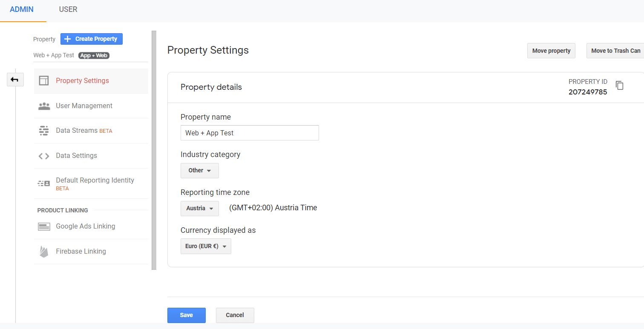Click the back arrow icon in sidebar

[x=15, y=80]
